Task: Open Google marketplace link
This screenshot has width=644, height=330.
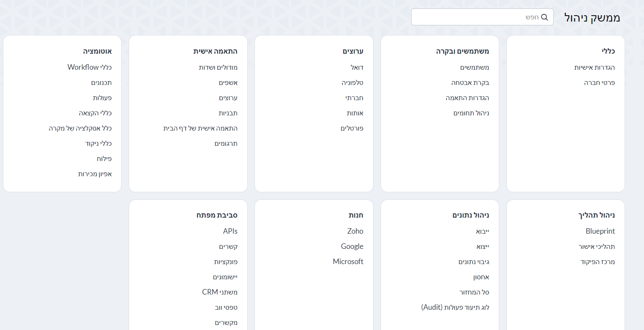Action: 352,247
